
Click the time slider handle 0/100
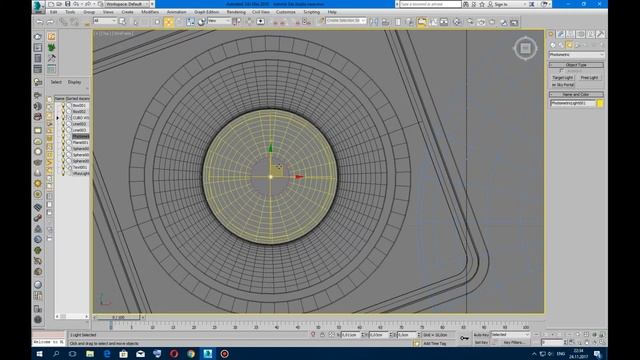point(118,317)
